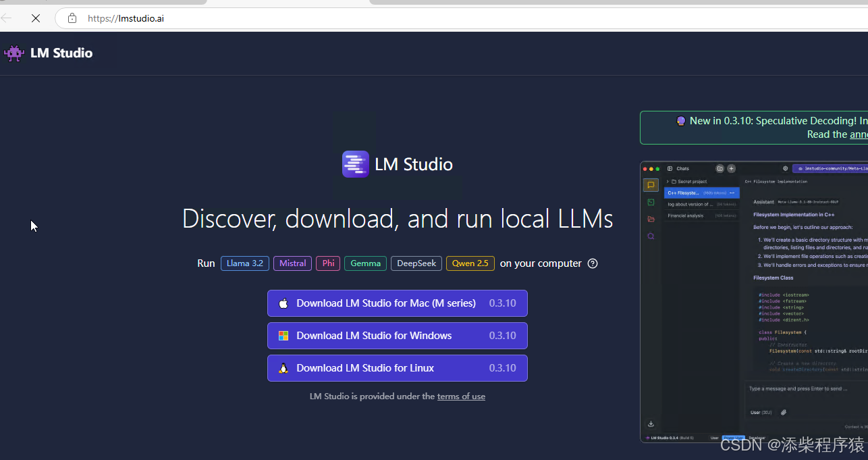
Task: Toggle the sidebar panel icon beside Chats
Action: pyautogui.click(x=670, y=168)
